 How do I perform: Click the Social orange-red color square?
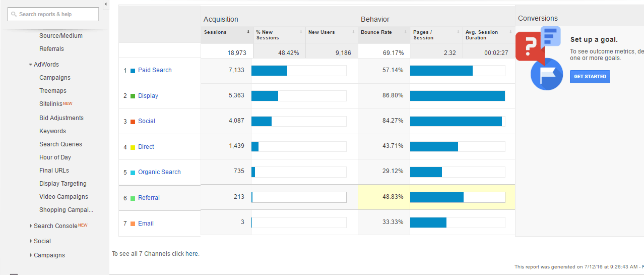(x=133, y=122)
